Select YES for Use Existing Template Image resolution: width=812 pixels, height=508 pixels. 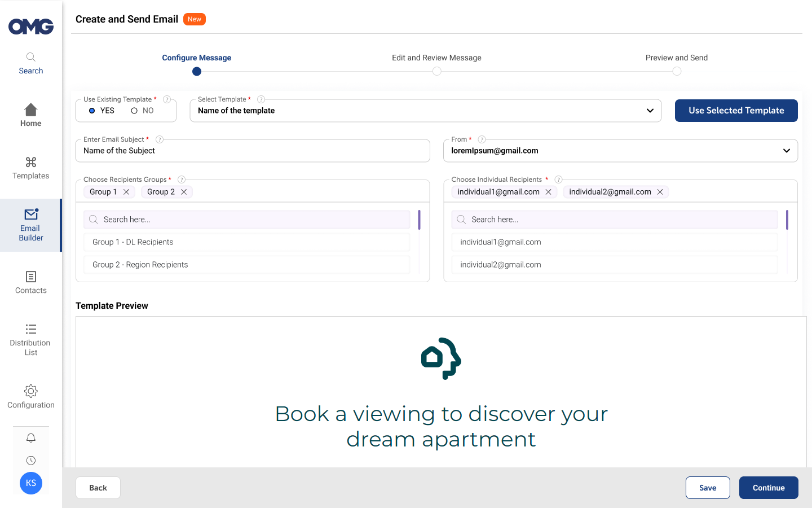tap(92, 111)
